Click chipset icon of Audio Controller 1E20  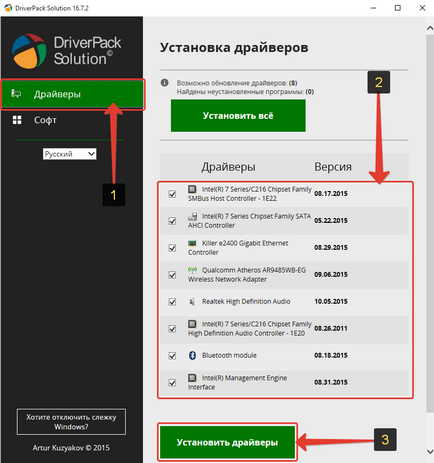[192, 324]
